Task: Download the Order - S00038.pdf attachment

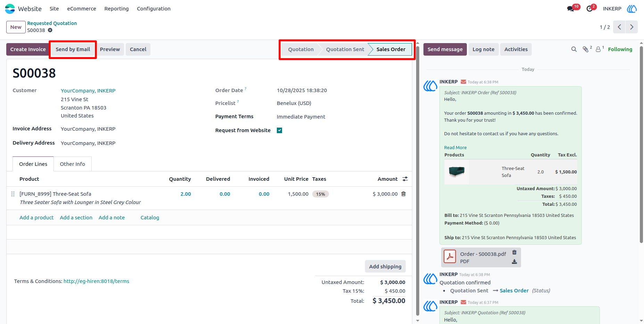Action: (x=514, y=262)
